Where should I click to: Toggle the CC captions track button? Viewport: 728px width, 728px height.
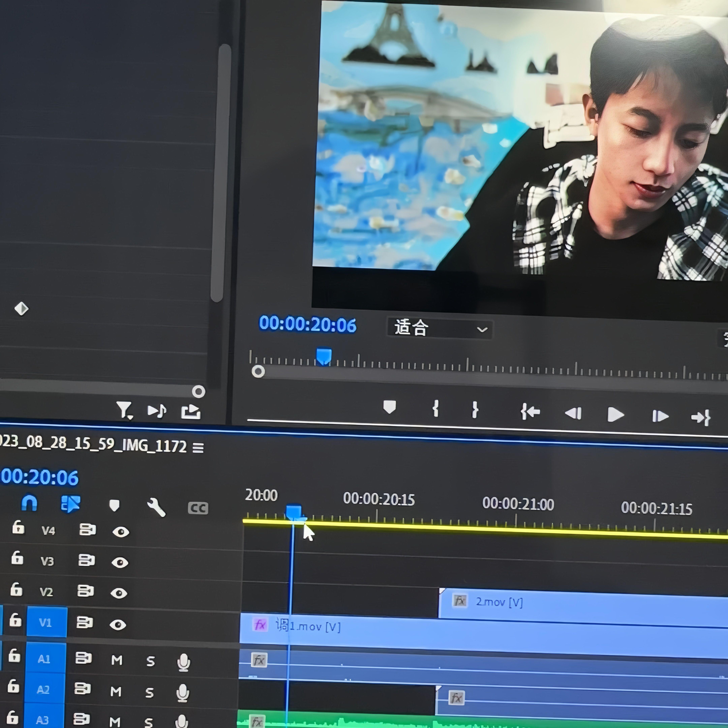(198, 508)
